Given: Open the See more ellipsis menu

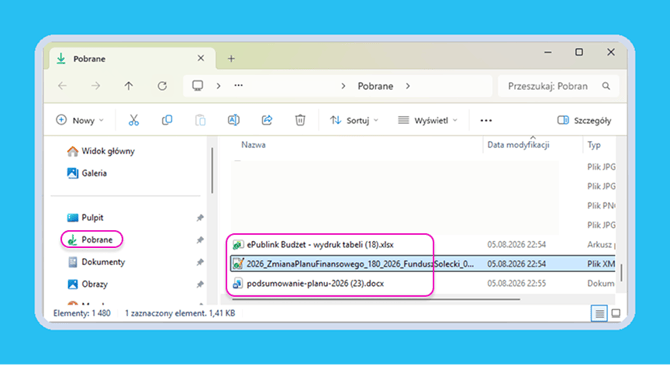Looking at the screenshot, I should click(x=486, y=121).
